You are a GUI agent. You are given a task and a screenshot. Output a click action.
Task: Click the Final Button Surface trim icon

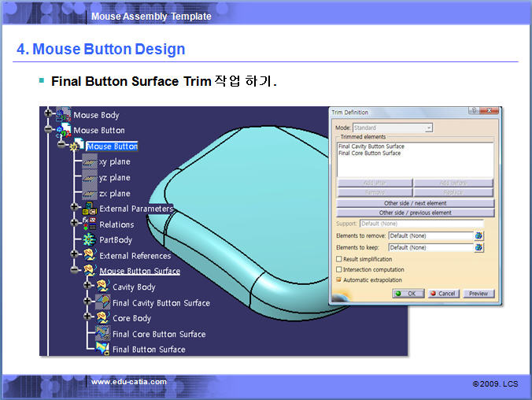102,349
